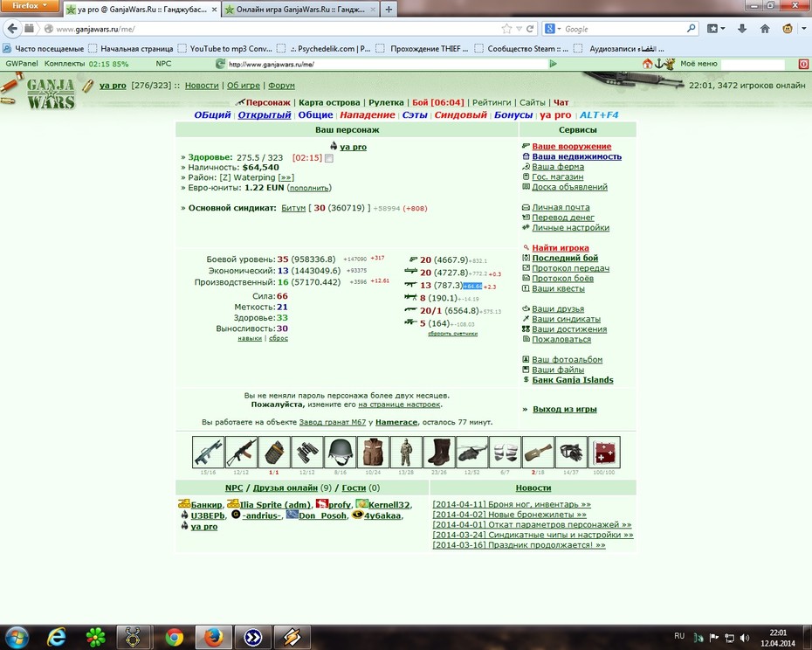Open the first-aid kit slot 100/100

tap(604, 452)
